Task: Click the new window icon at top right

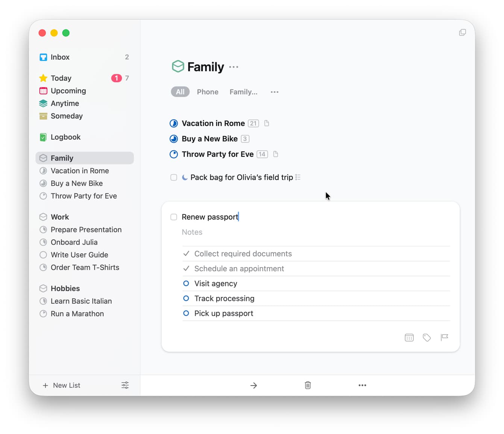Action: [462, 33]
